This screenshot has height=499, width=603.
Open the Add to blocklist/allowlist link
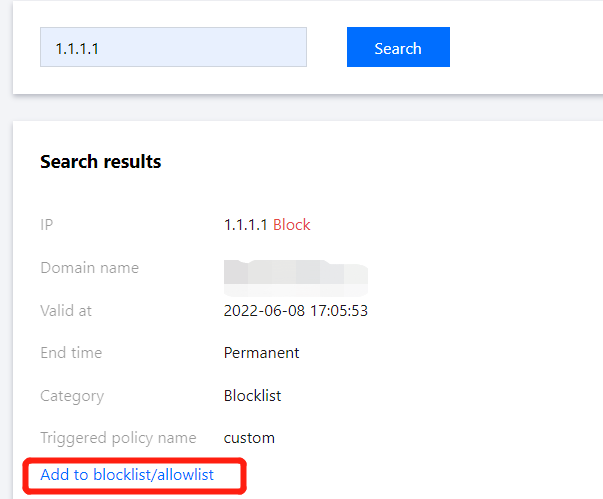click(127, 475)
